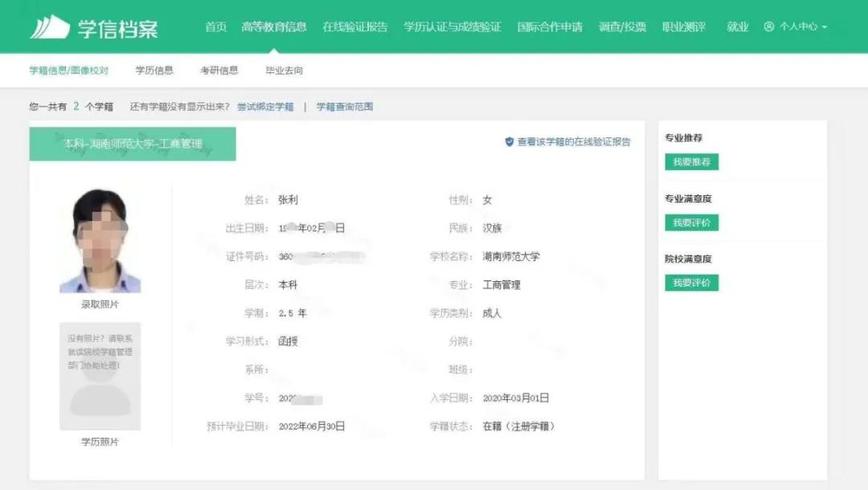Open the 学籍查询范围 link
Image resolution: width=868 pixels, height=490 pixels.
tap(345, 107)
